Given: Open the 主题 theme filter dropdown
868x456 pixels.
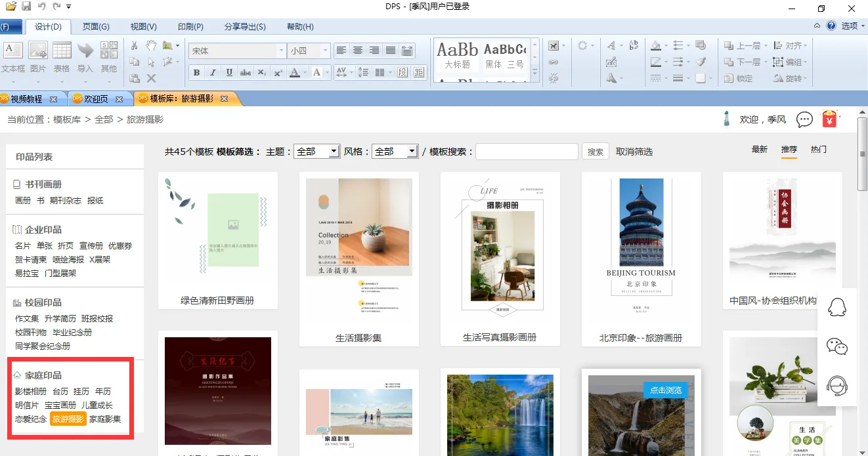Looking at the screenshot, I should [316, 152].
